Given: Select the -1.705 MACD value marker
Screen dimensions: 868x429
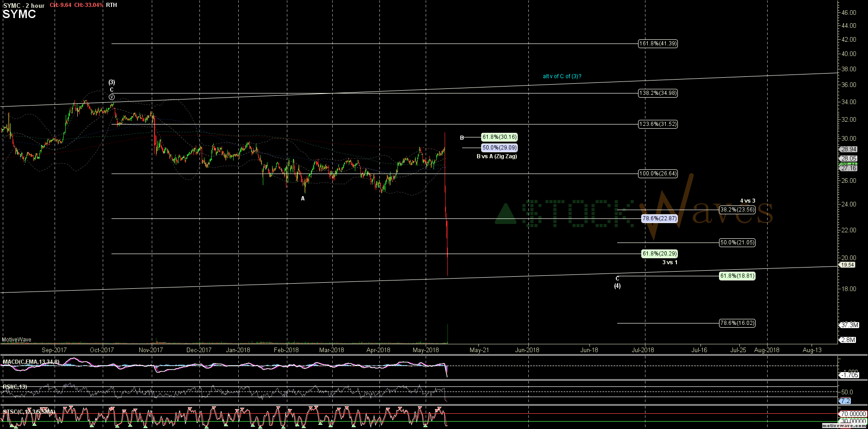Looking at the screenshot, I should tap(849, 375).
